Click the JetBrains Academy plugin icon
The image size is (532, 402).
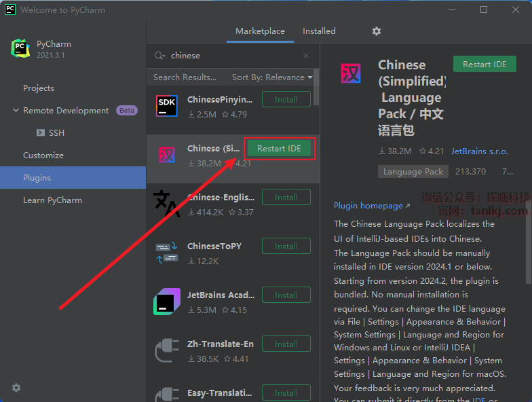pos(167,301)
